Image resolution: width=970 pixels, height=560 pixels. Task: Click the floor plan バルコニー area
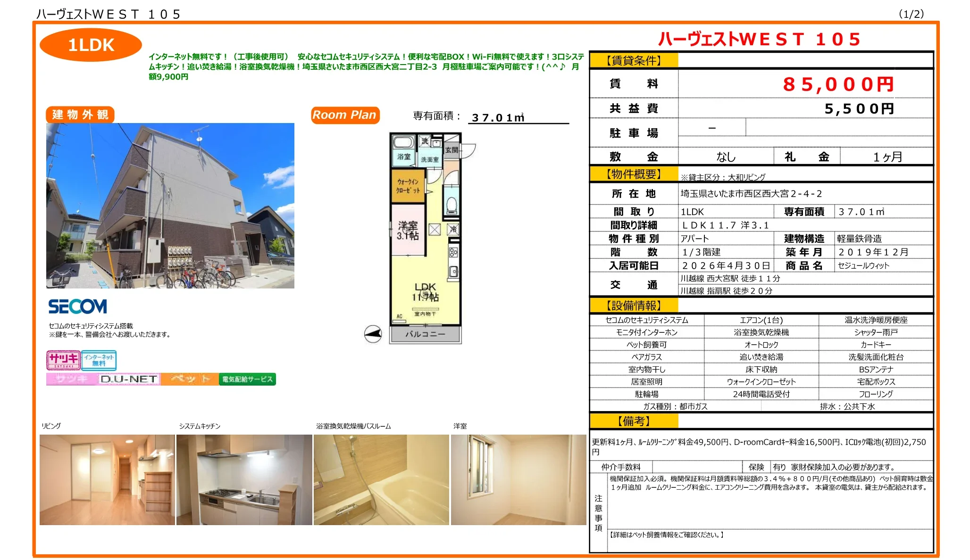425,334
